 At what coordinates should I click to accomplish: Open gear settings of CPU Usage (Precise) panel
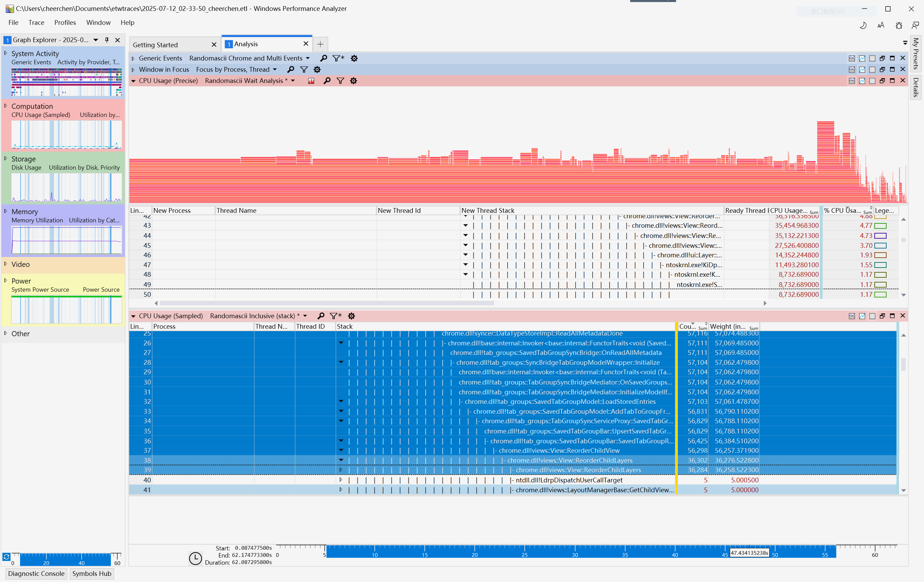[x=353, y=81]
